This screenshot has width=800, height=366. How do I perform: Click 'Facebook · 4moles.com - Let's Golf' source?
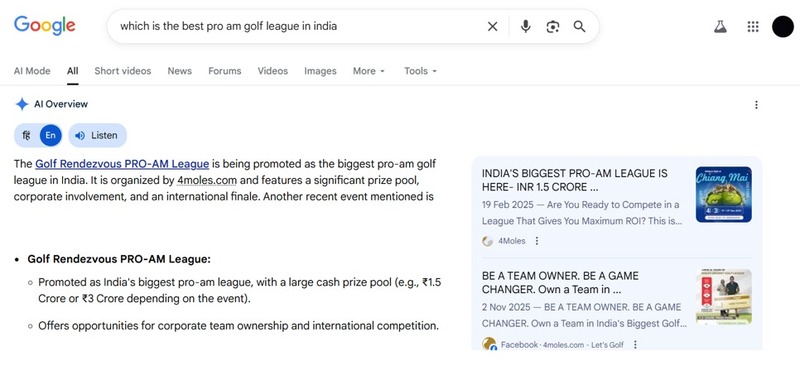[562, 345]
